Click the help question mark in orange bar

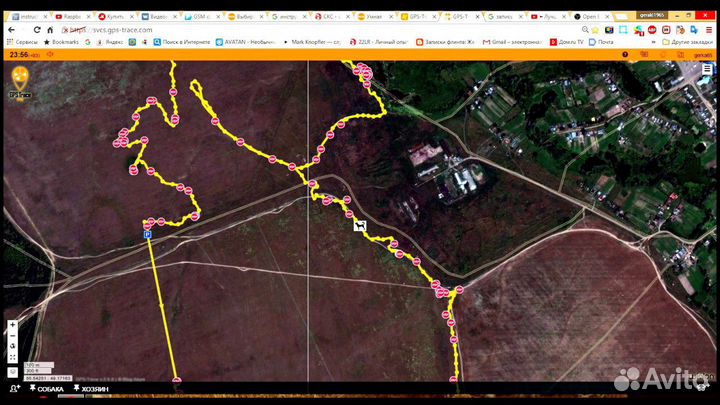pyautogui.click(x=625, y=55)
